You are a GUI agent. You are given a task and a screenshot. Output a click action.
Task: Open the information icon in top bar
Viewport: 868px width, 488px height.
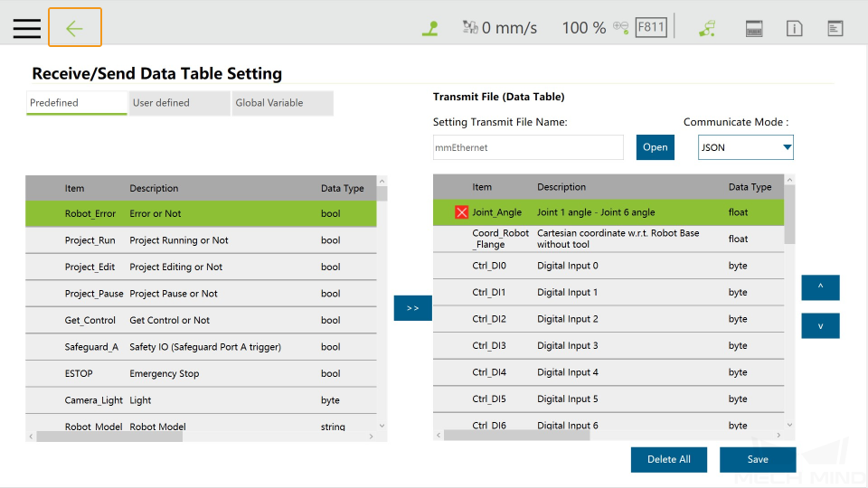pos(795,29)
